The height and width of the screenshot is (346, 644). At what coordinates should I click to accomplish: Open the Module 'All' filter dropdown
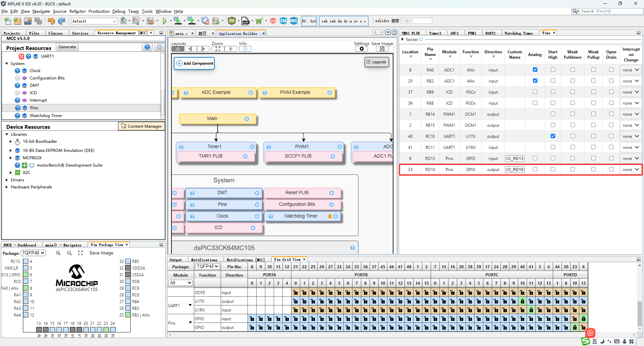pos(180,283)
